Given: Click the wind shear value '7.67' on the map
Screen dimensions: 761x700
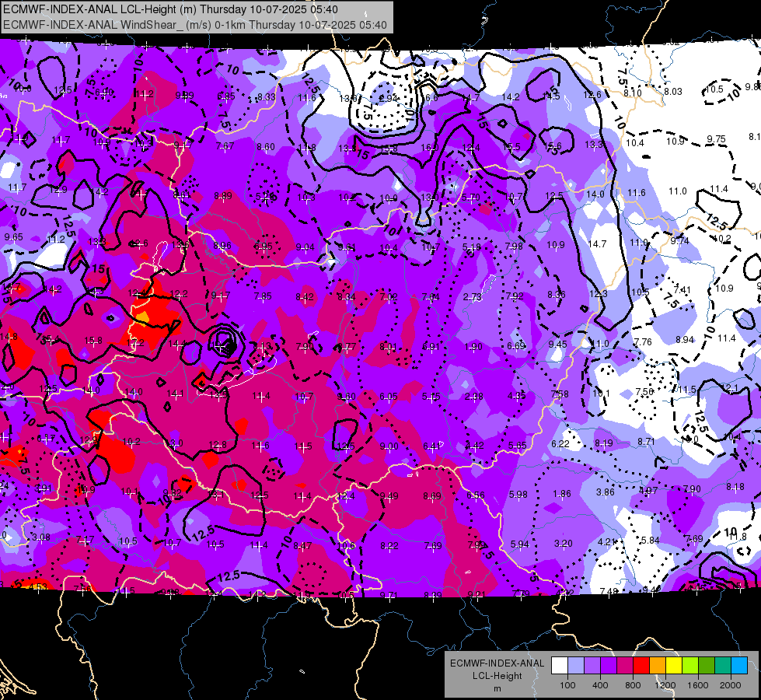Looking at the screenshot, I should 225,145.
